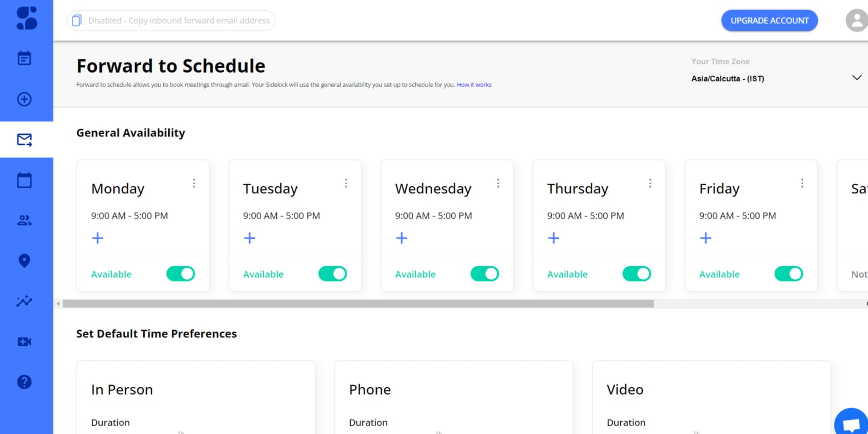Open the How it works link
The image size is (868, 434).
[x=474, y=84]
